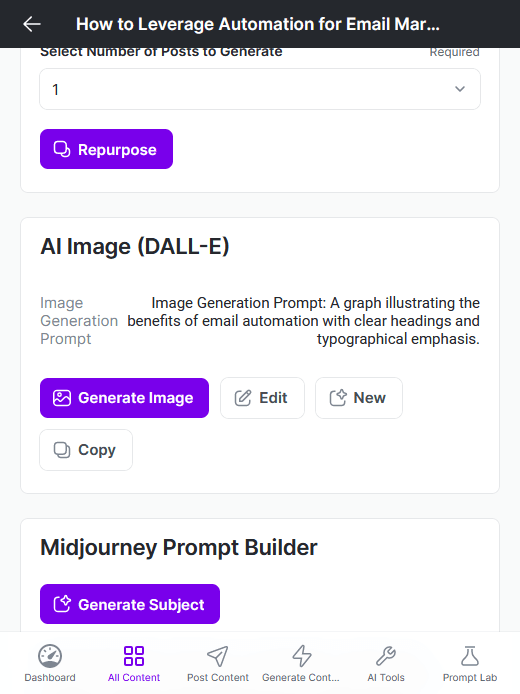Open the AI Tools wrench icon
The width and height of the screenshot is (520, 694).
pos(385,656)
